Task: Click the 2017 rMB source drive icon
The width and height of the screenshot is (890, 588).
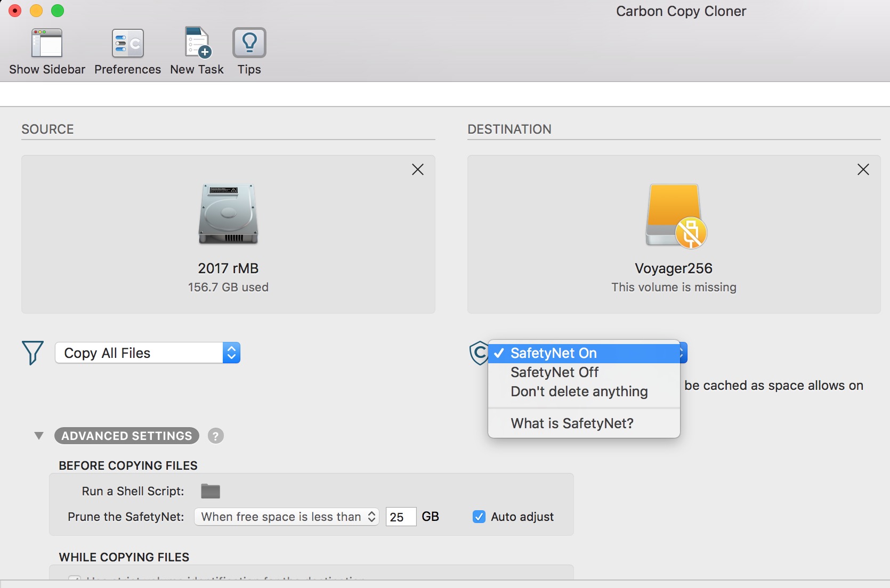Action: tap(228, 214)
